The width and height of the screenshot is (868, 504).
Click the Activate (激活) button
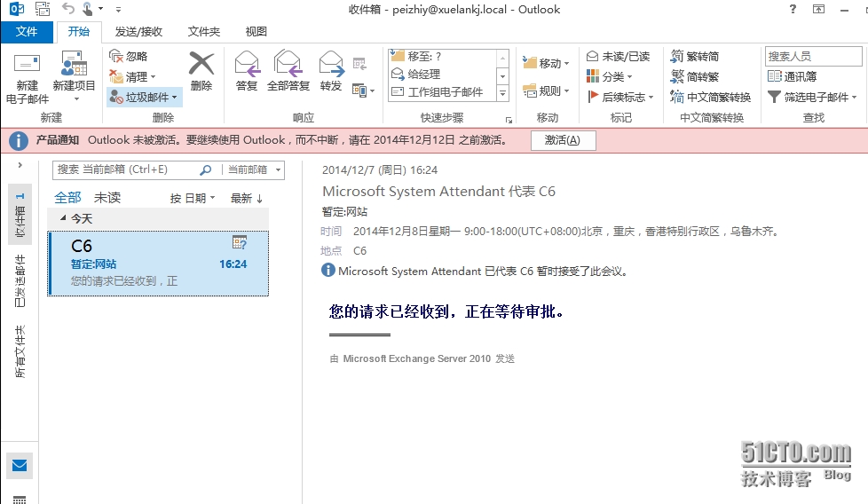(x=563, y=140)
